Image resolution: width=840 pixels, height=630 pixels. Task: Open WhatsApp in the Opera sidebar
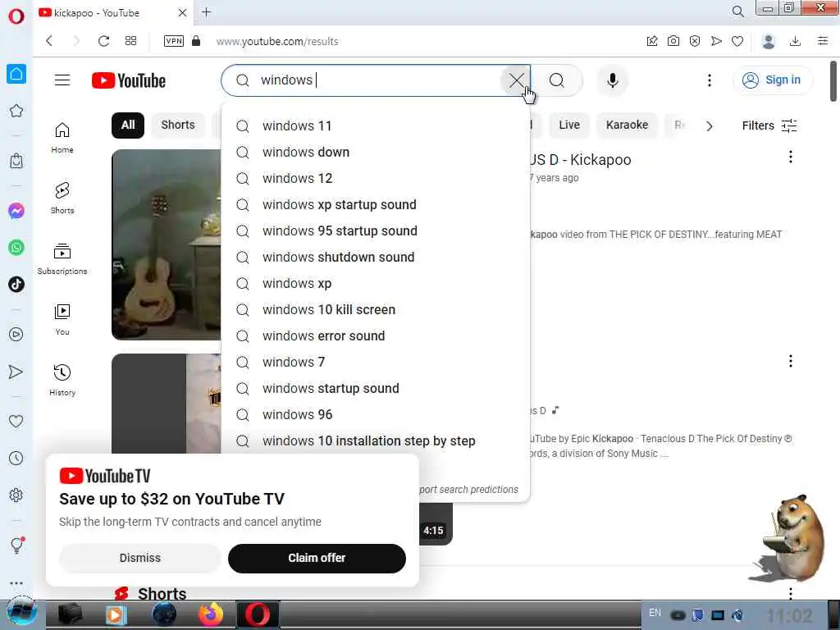point(16,248)
